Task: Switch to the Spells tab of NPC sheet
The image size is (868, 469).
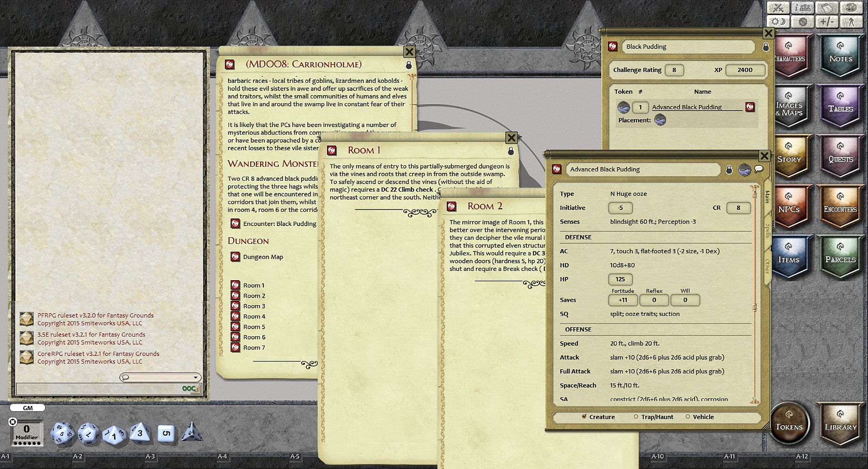Action: tap(768, 231)
